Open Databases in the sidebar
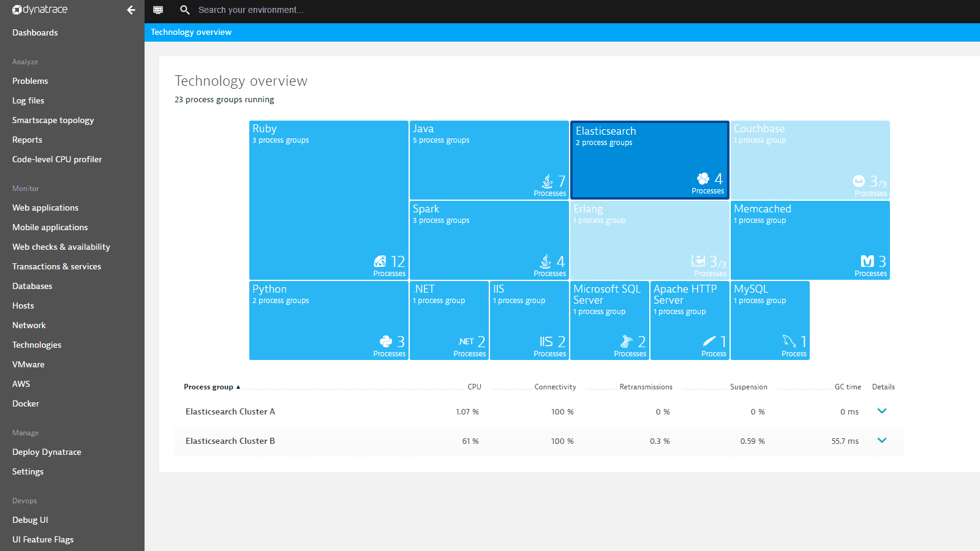 click(32, 286)
